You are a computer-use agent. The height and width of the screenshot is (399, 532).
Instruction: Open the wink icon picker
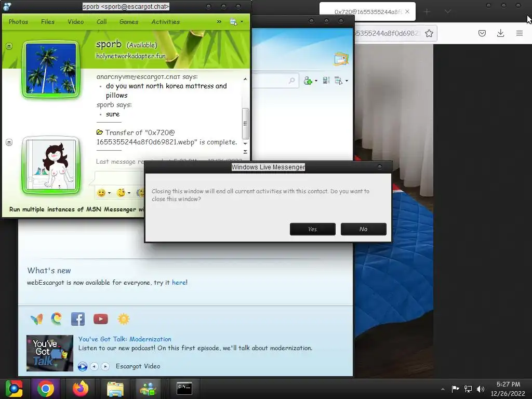pyautogui.click(x=121, y=193)
